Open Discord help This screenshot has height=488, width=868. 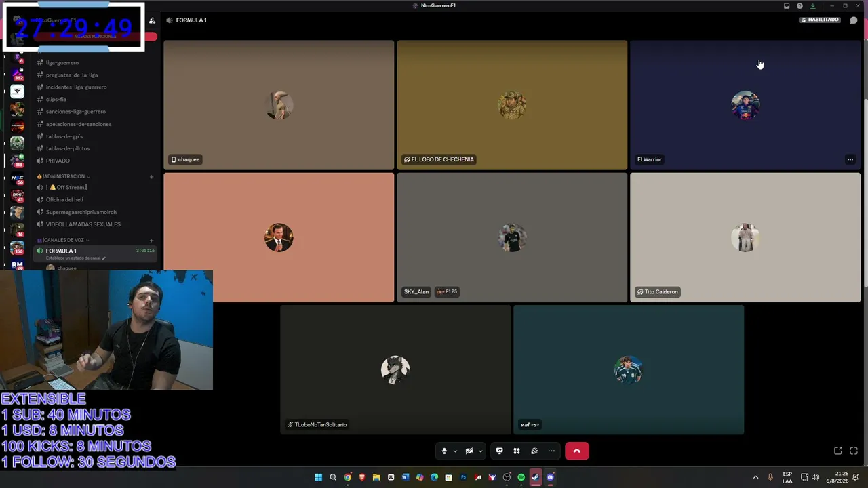(x=800, y=6)
